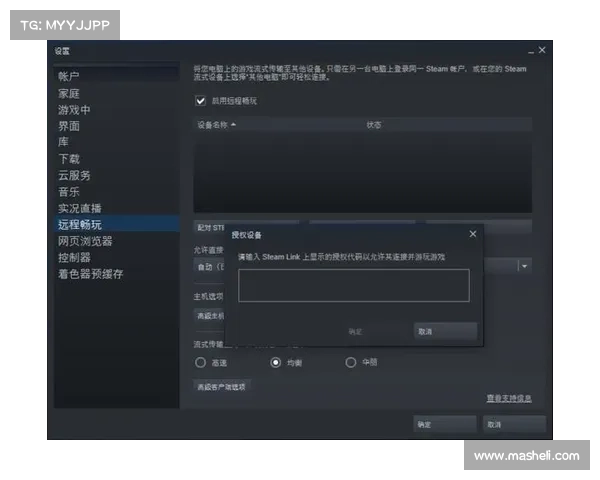
Task: Close the 设置 window
Action: pyautogui.click(x=542, y=50)
